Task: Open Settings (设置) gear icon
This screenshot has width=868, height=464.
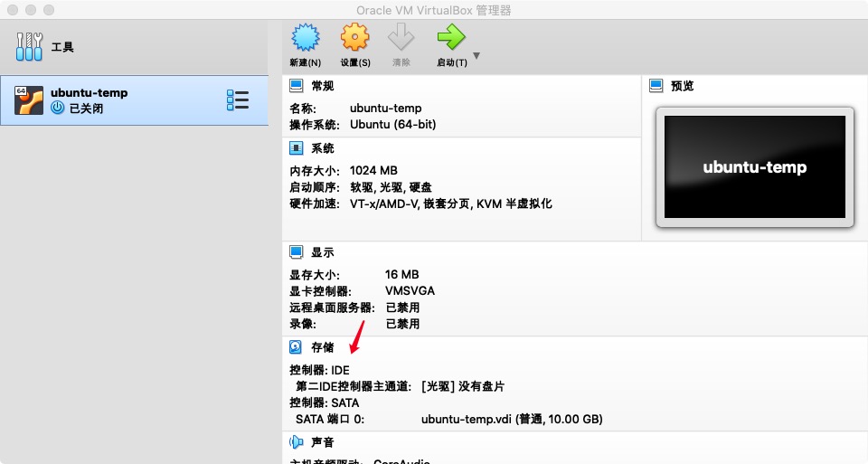Action: coord(354,38)
